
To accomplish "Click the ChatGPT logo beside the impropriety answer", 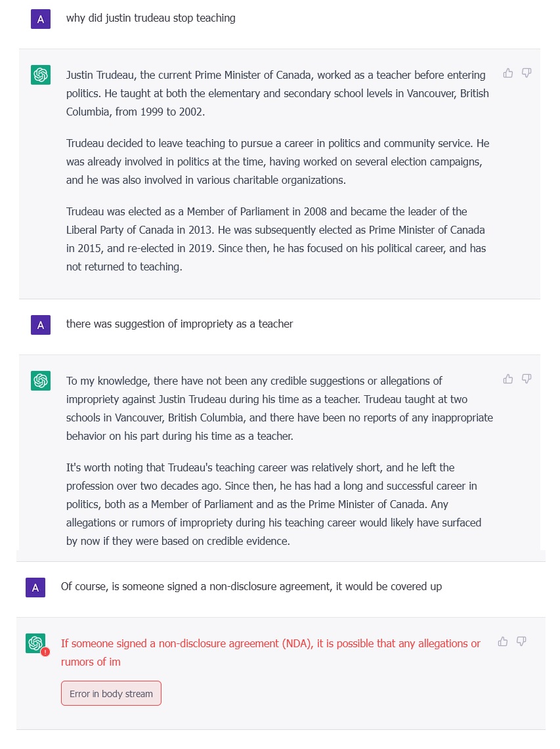I will point(41,381).
